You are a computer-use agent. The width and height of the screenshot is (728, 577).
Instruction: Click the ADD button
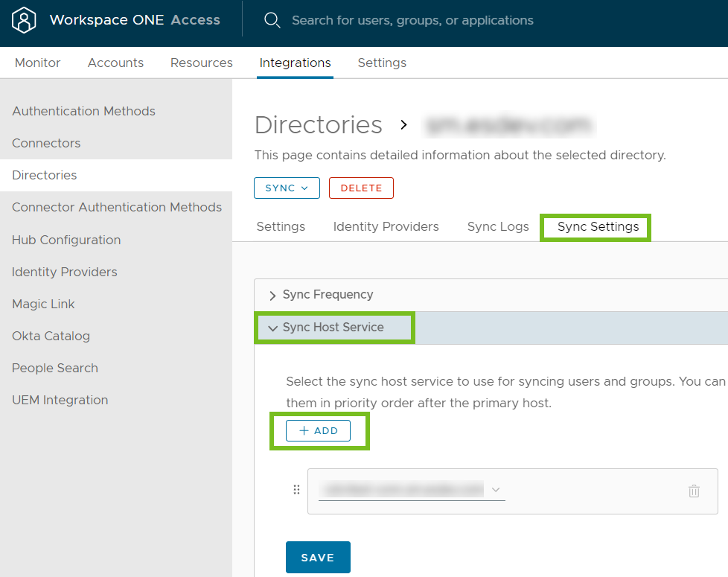318,431
